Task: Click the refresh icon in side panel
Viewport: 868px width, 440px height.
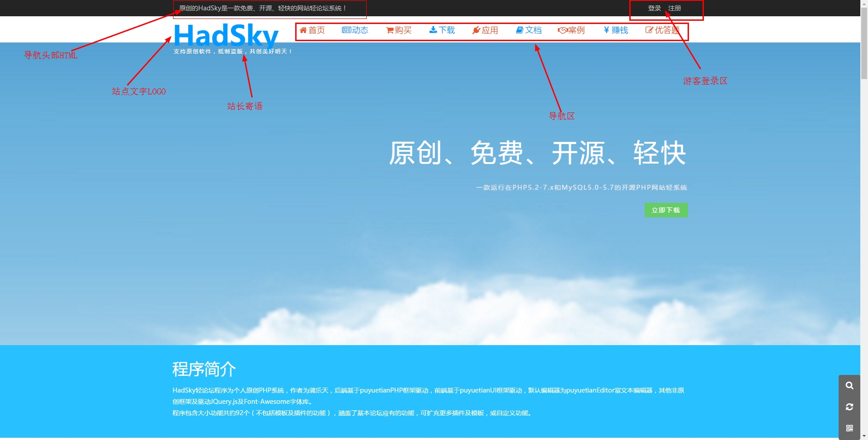Action: pos(849,407)
